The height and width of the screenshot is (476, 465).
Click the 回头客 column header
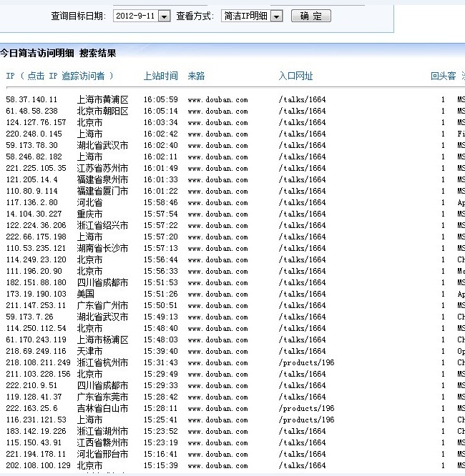click(443, 76)
